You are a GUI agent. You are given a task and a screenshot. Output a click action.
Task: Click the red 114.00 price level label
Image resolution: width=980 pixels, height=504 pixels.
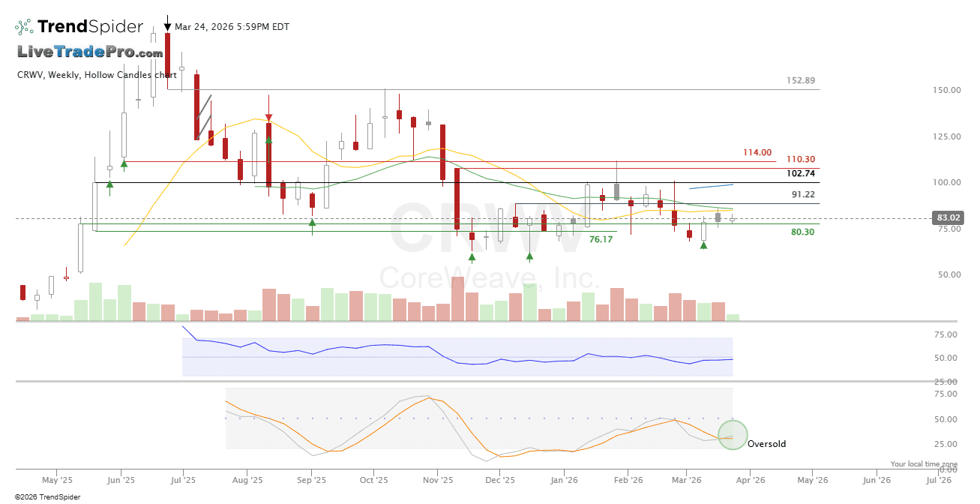pos(757,152)
